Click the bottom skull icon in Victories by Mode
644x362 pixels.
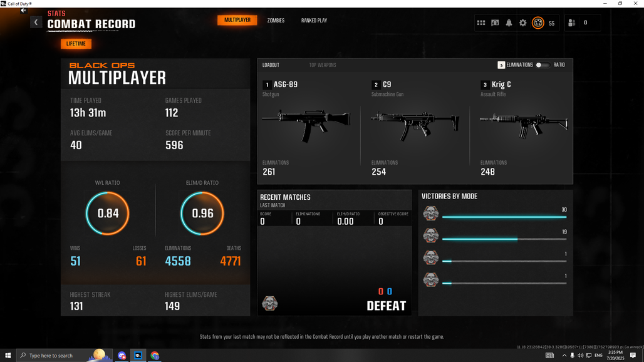point(431,280)
